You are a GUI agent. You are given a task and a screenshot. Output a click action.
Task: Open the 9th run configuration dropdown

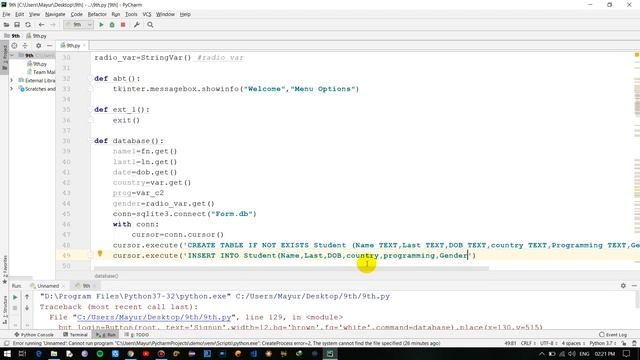(78, 25)
